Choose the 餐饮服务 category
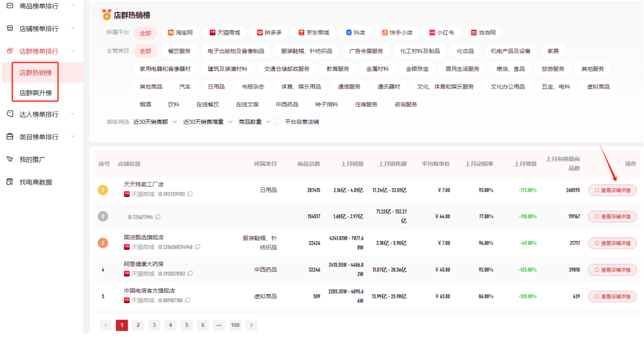Screen dimensions: 644x337 coord(179,51)
